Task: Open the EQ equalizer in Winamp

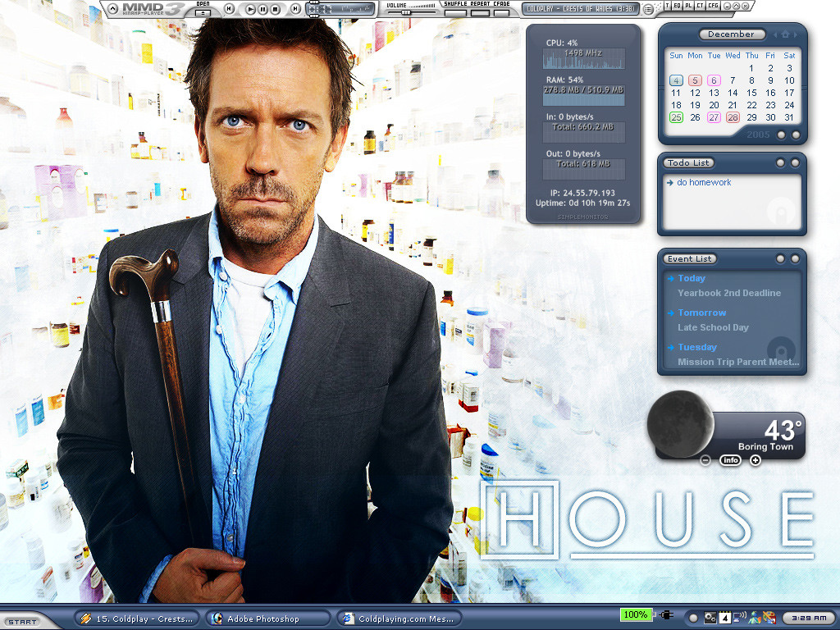Action: coord(677,6)
